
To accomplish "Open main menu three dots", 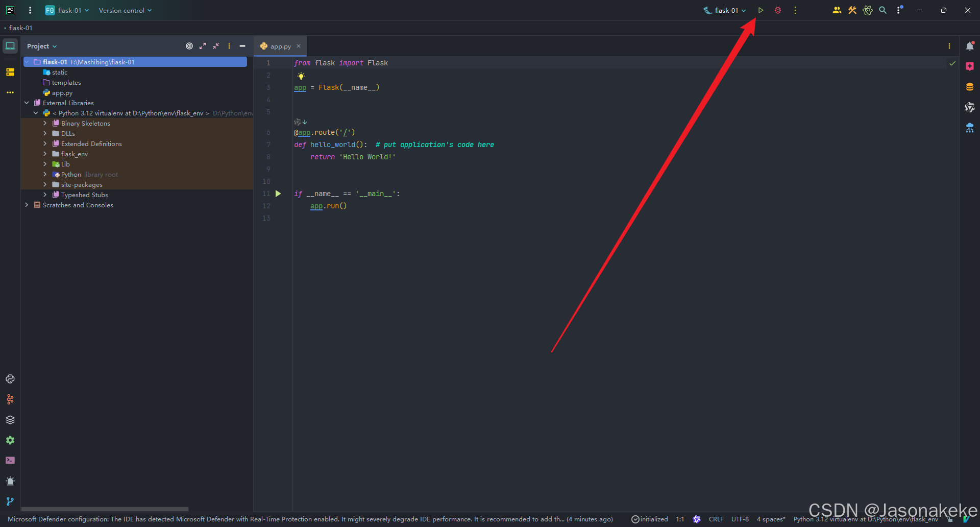I will pos(30,10).
